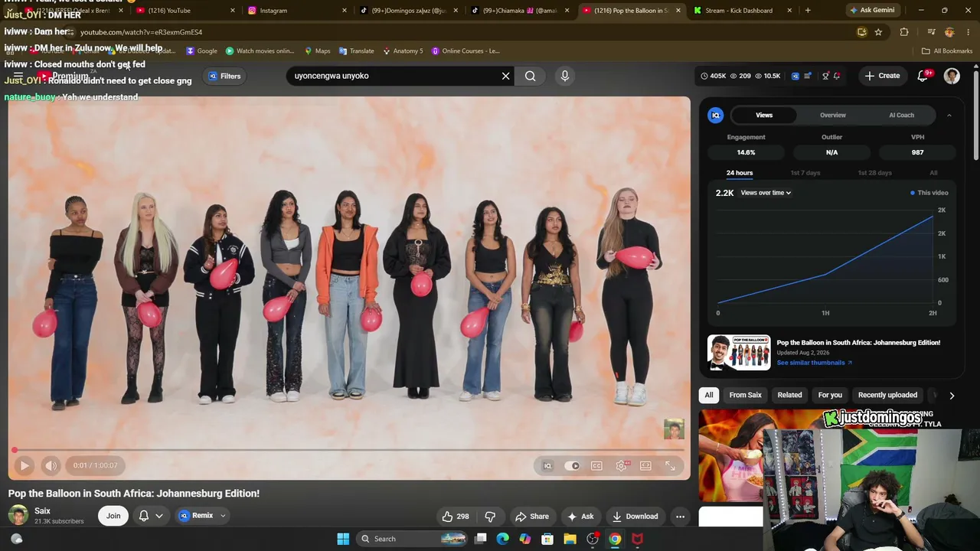Enter fullscreen mode
Viewport: 980px width, 551px height.
click(670, 465)
